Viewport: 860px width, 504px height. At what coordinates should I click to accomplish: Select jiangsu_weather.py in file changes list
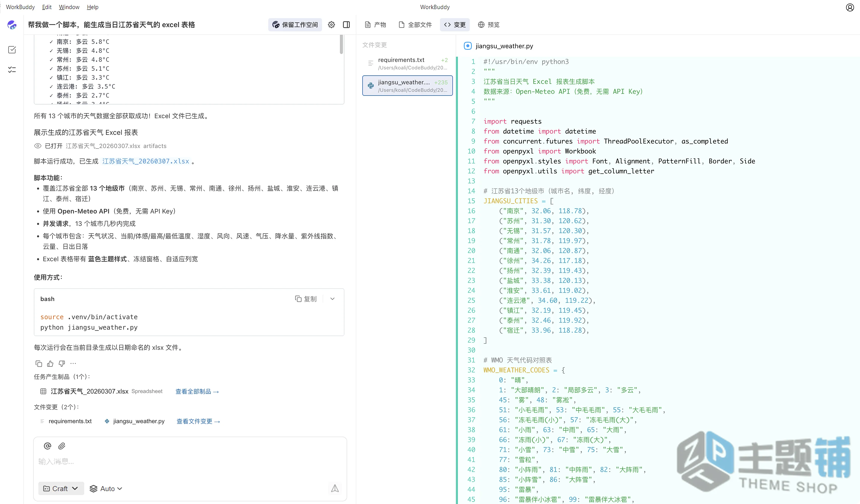coord(407,86)
